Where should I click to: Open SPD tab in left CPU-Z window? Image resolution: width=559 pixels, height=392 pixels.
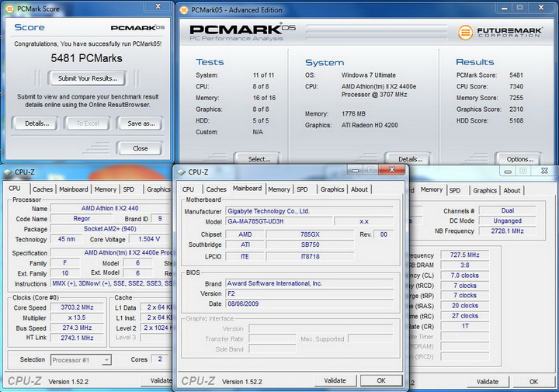tap(129, 189)
